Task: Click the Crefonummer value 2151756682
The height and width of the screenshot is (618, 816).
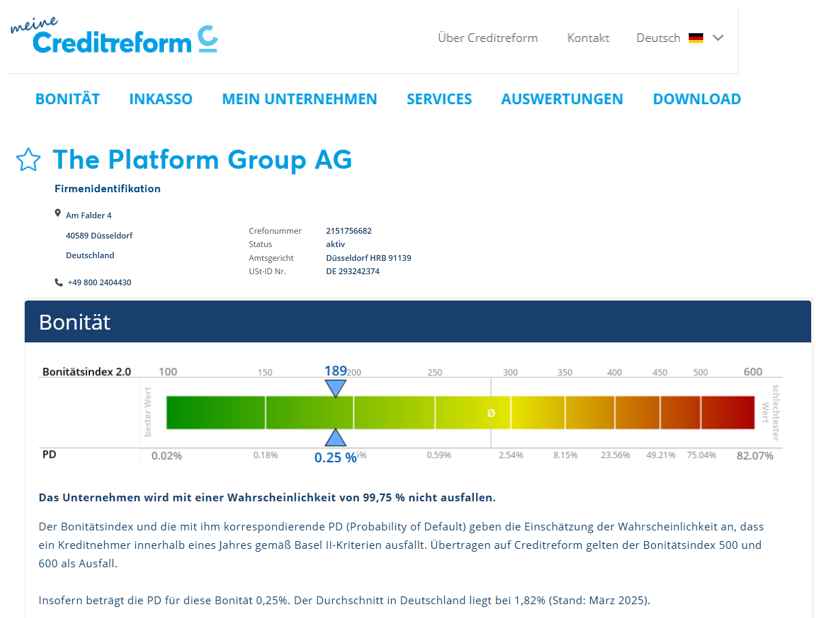Action: pyautogui.click(x=349, y=231)
